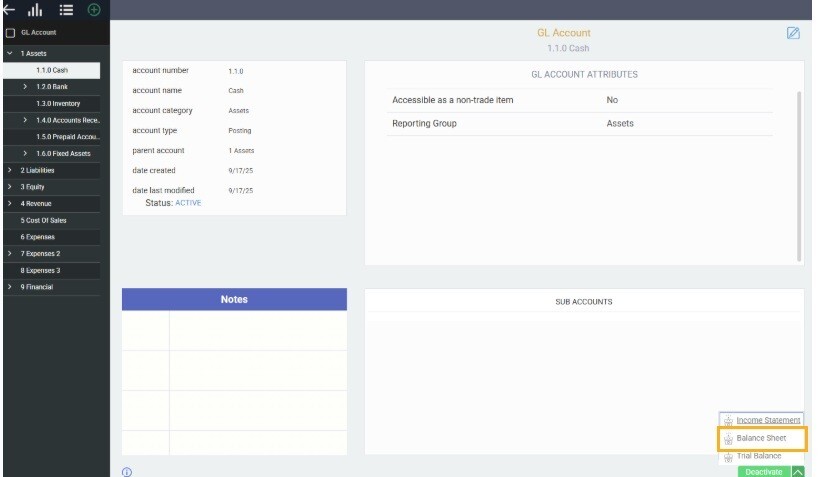Viewport: 821px width, 477px height.
Task: Click the back arrow icon
Action: click(9, 10)
